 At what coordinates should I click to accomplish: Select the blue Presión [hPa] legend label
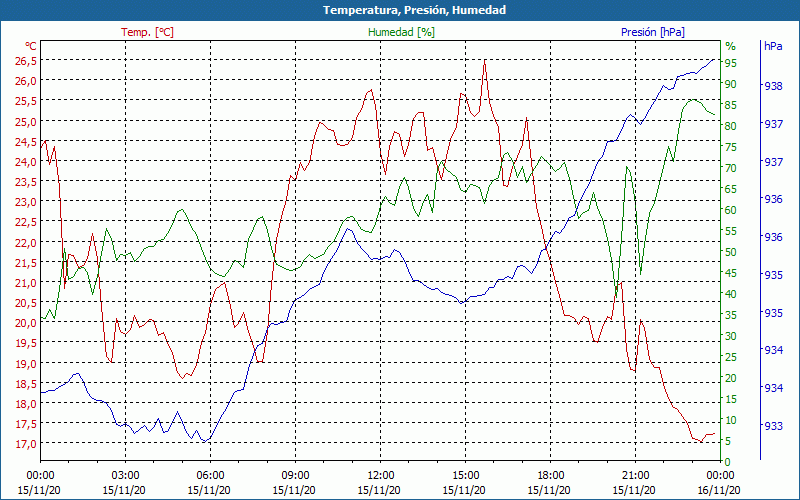tap(653, 32)
